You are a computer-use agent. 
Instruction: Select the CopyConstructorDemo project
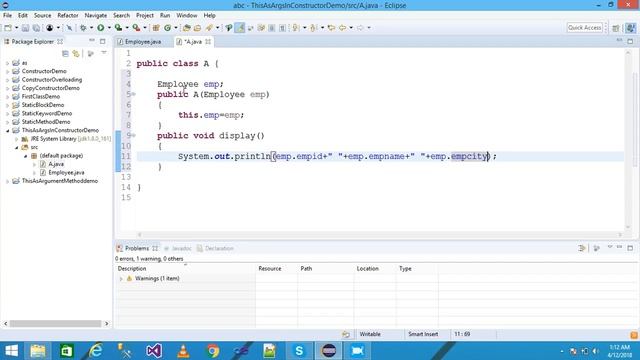point(51,88)
